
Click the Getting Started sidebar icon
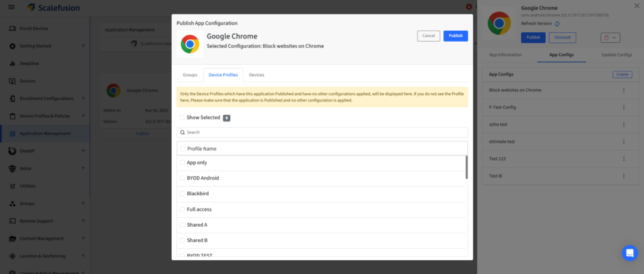tap(13, 46)
